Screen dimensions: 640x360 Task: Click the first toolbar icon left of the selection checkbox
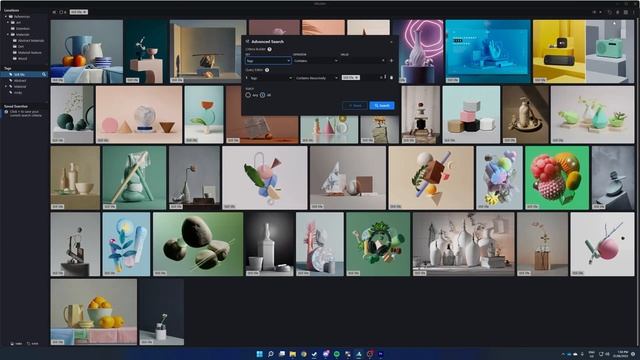pyautogui.click(x=54, y=12)
